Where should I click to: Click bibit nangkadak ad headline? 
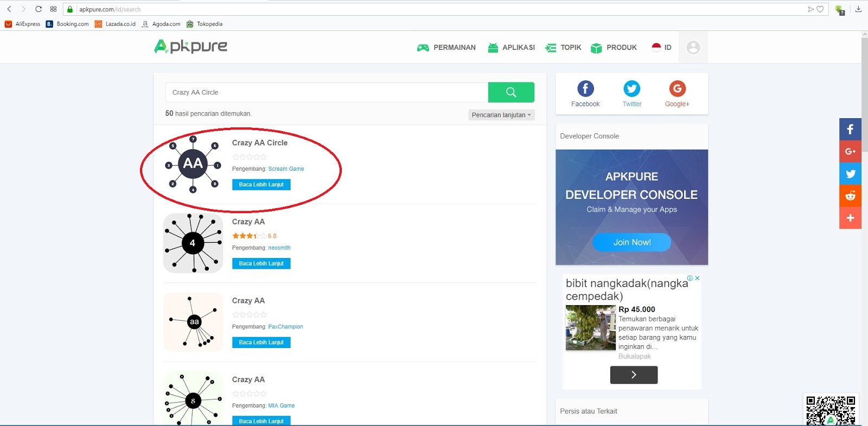(627, 289)
